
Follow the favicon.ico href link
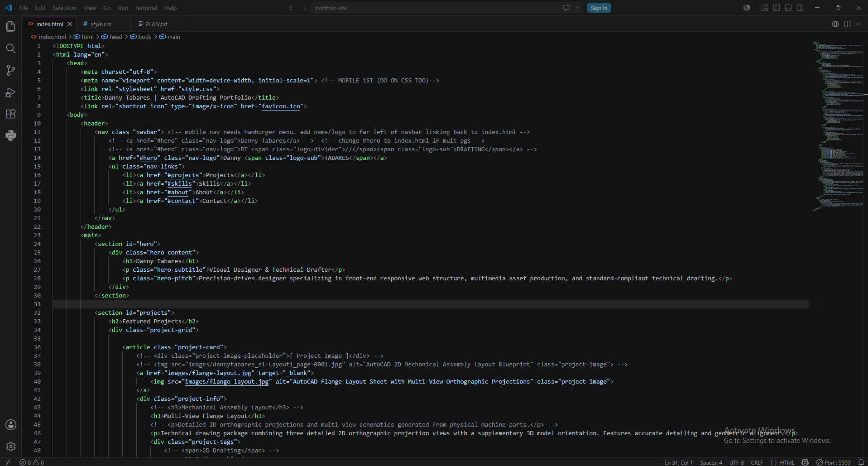(281, 106)
